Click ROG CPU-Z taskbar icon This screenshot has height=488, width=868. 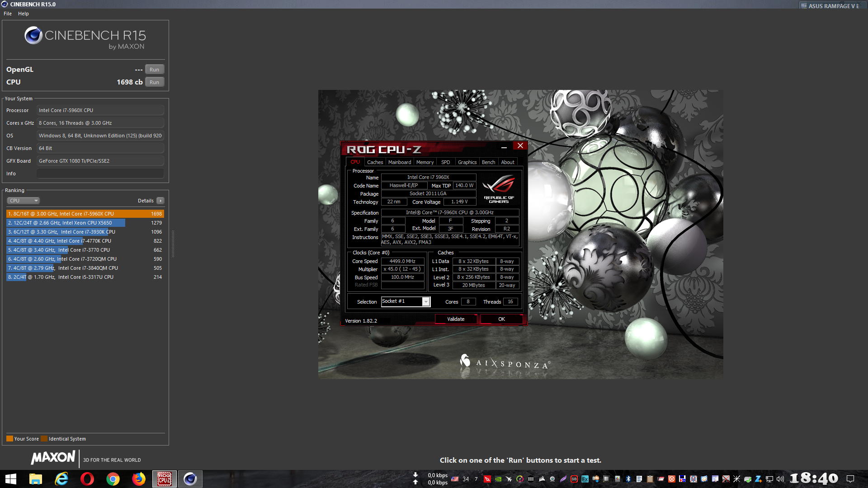[x=165, y=479]
